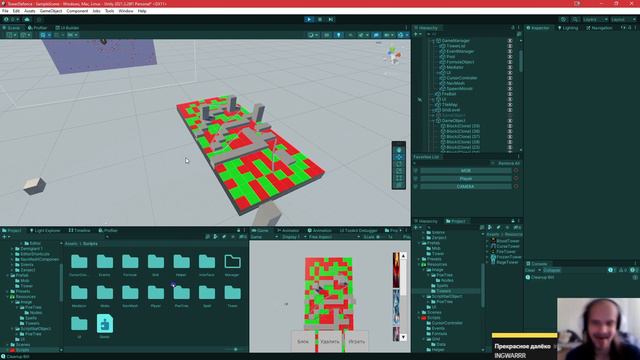Viewport: 640px width, 360px height.
Task: Click the Step frame button
Action: [x=331, y=19]
